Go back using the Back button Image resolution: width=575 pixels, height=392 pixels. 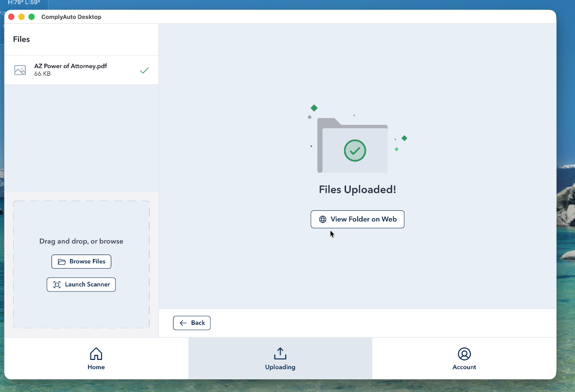click(x=192, y=323)
